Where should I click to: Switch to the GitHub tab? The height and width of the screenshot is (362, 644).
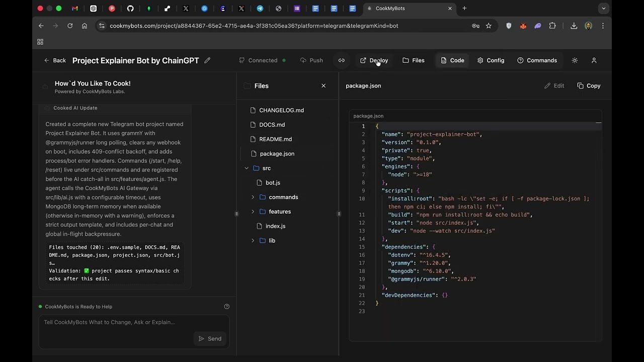130,9
